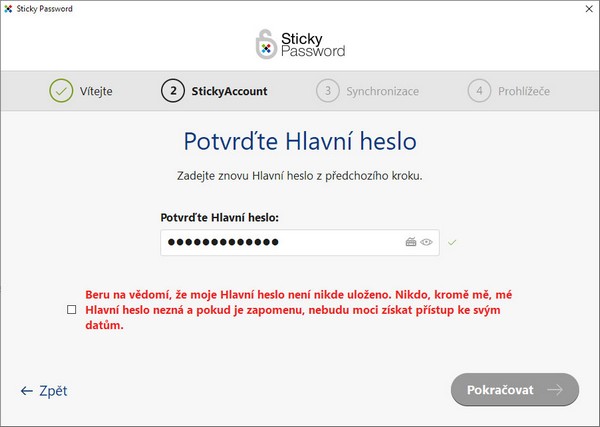Viewport: 600px width, 427px height.
Task: Close the Sticky Password window
Action: point(589,9)
